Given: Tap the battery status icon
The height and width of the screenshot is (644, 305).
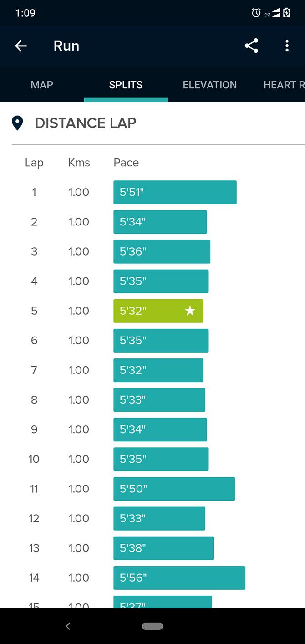Looking at the screenshot, I should pos(286,13).
